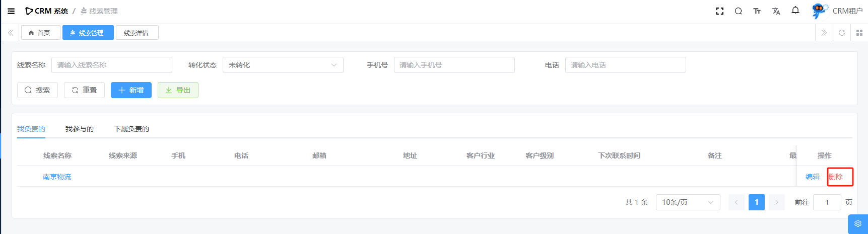Open the CRM租户 user avatar menu
The height and width of the screenshot is (234, 868).
[837, 11]
